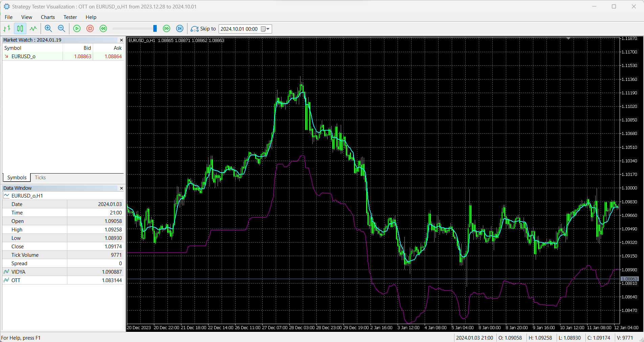Select the candlestick chart mode icon
This screenshot has width=644, height=342.
(x=20, y=29)
